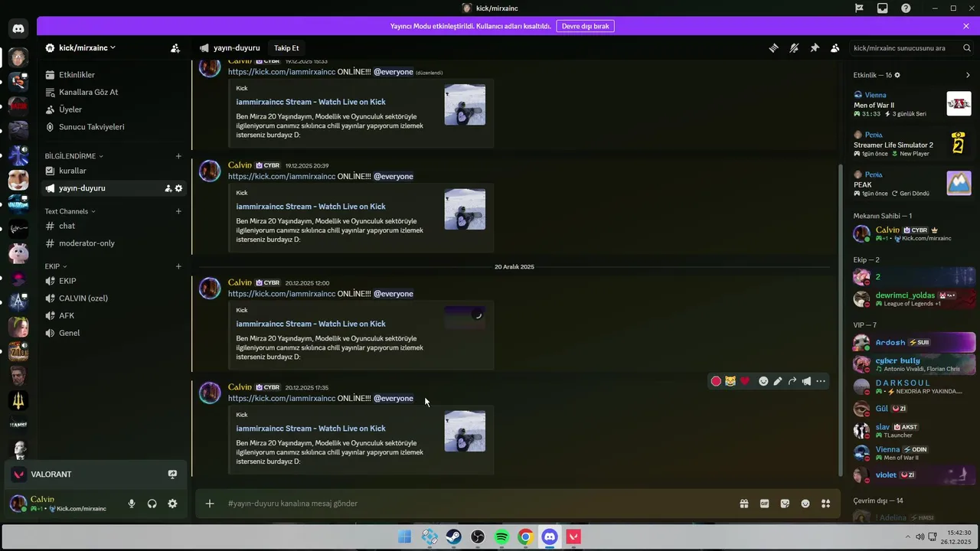Screen dimensions: 980x551
Task: Open kick.com link in 17:35 message
Action: point(282,398)
